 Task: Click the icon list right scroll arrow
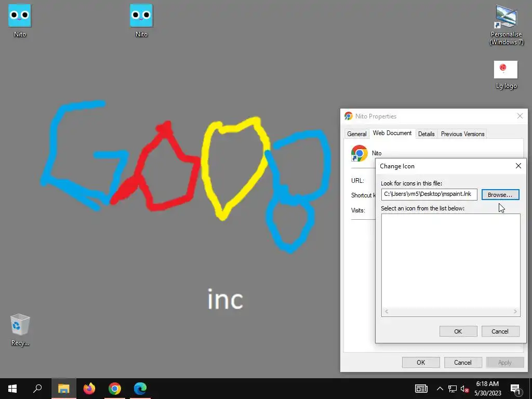[515, 312]
